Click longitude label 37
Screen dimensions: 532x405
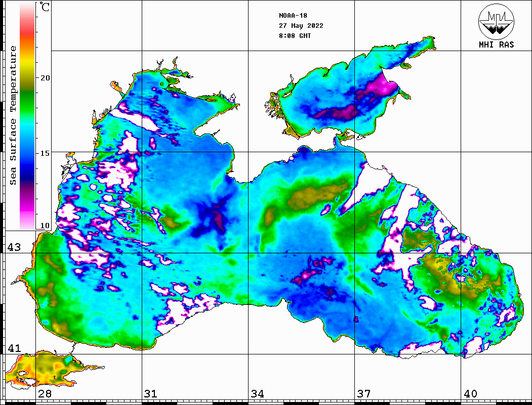tap(364, 393)
